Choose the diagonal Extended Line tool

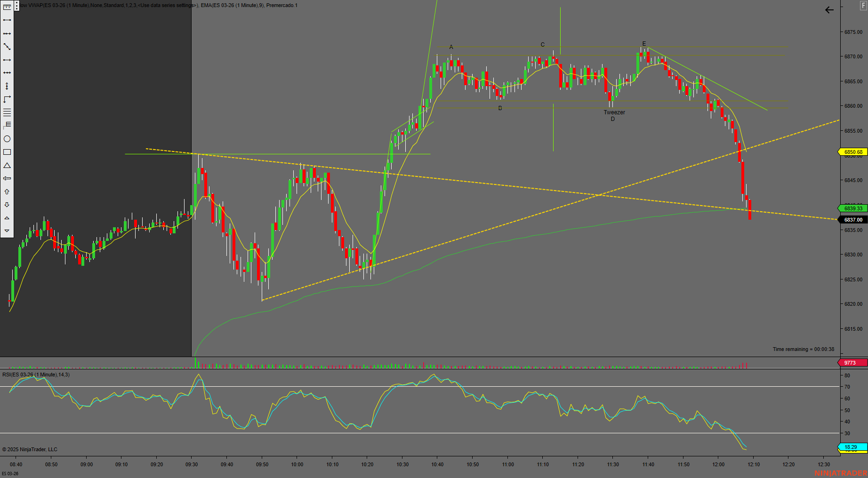(7, 47)
